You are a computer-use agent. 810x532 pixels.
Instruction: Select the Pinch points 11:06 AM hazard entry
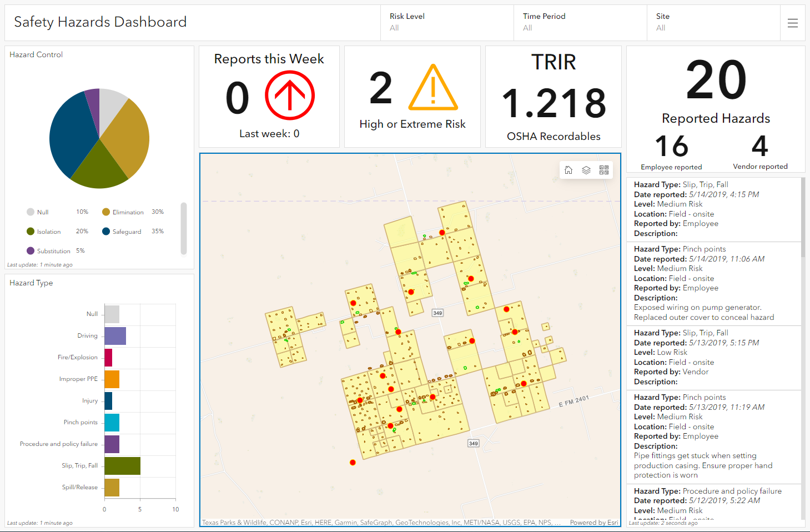click(x=713, y=283)
